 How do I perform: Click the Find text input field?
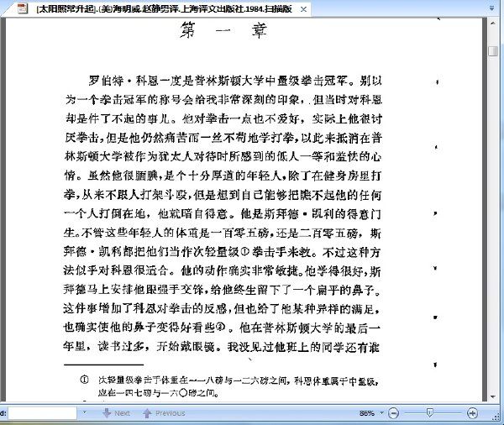pyautogui.click(x=42, y=413)
